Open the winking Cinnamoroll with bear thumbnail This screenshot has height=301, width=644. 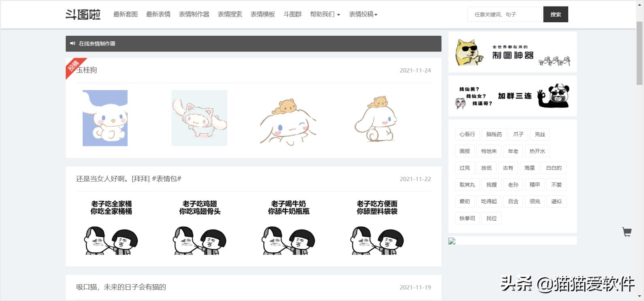(288, 121)
